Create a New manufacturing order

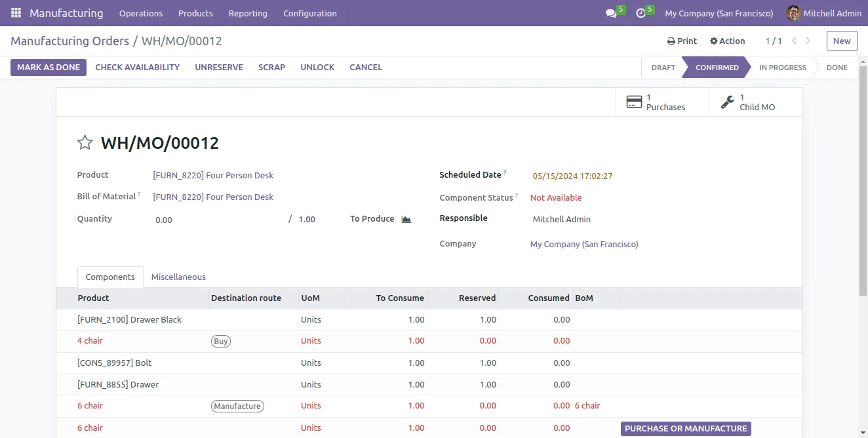842,41
